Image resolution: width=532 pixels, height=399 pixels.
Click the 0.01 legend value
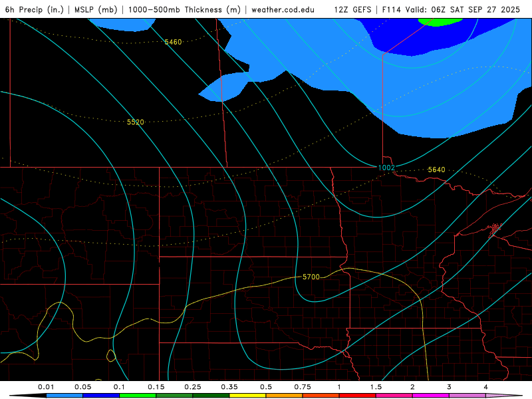pyautogui.click(x=46, y=387)
